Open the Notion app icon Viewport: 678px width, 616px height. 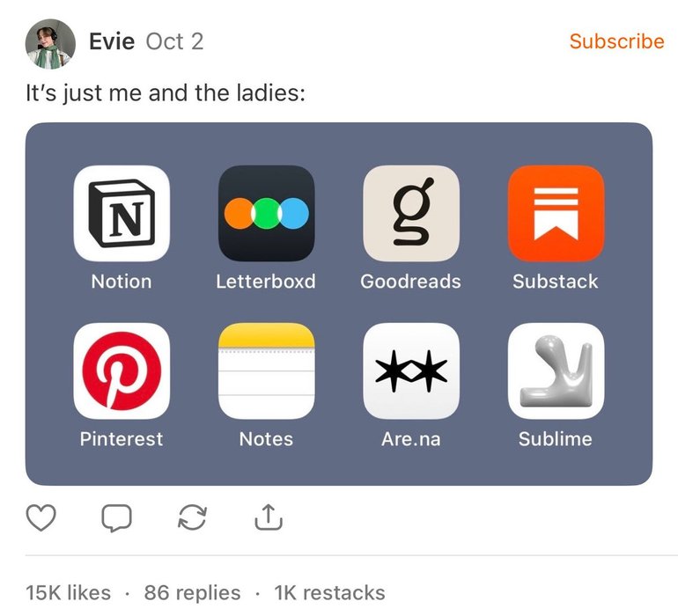(x=122, y=213)
